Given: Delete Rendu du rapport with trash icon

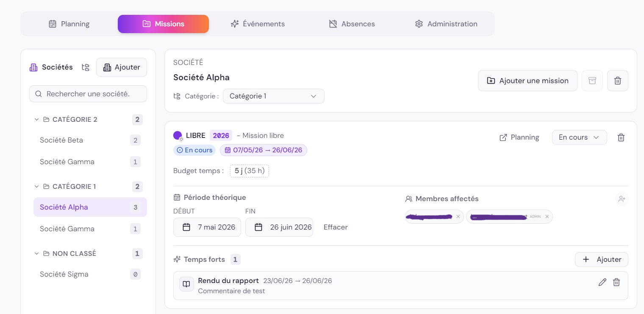Looking at the screenshot, I should pyautogui.click(x=617, y=282).
